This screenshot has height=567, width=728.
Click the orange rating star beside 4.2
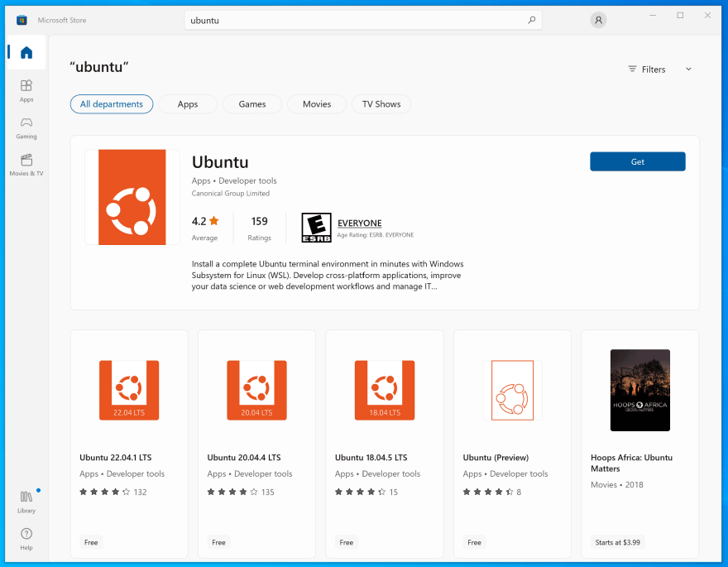214,221
